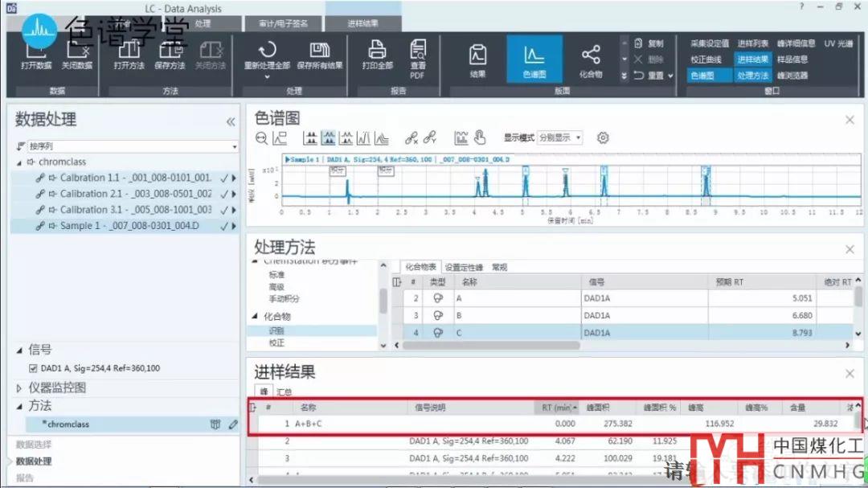Select the Compounds (化合物) layout icon

point(591,56)
